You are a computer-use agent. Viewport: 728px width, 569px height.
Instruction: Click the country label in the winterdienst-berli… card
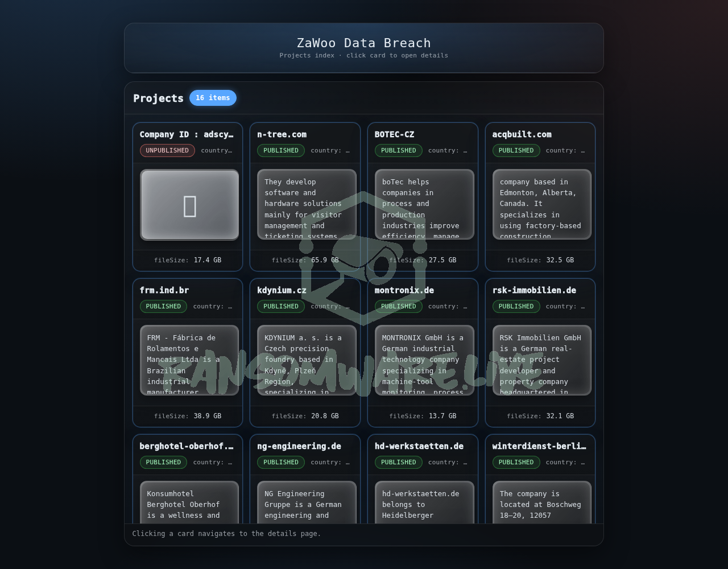coord(565,462)
